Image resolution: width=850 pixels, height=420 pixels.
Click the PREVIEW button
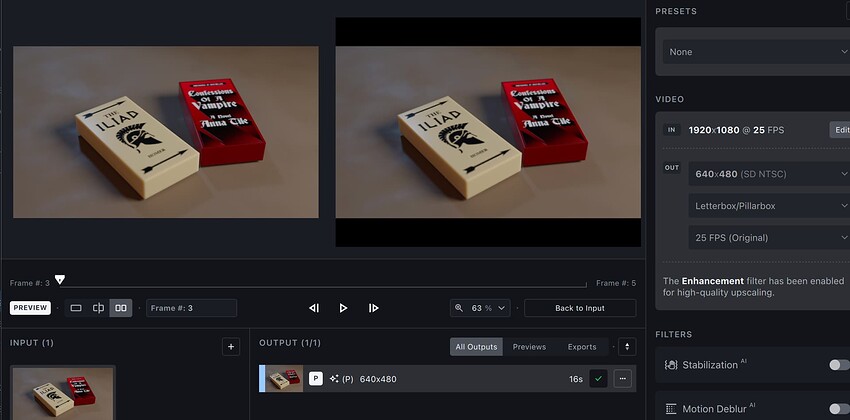pos(30,308)
